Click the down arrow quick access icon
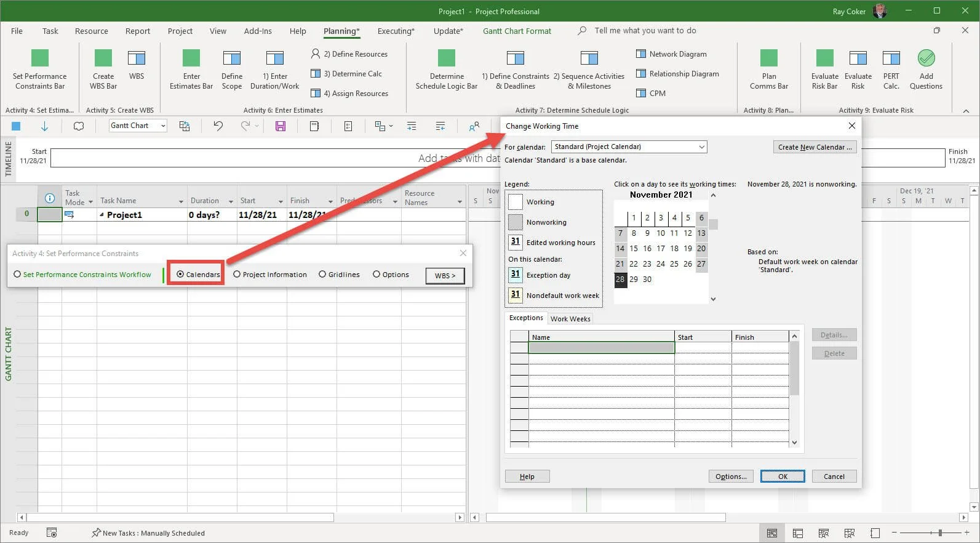980x543 pixels. point(44,126)
